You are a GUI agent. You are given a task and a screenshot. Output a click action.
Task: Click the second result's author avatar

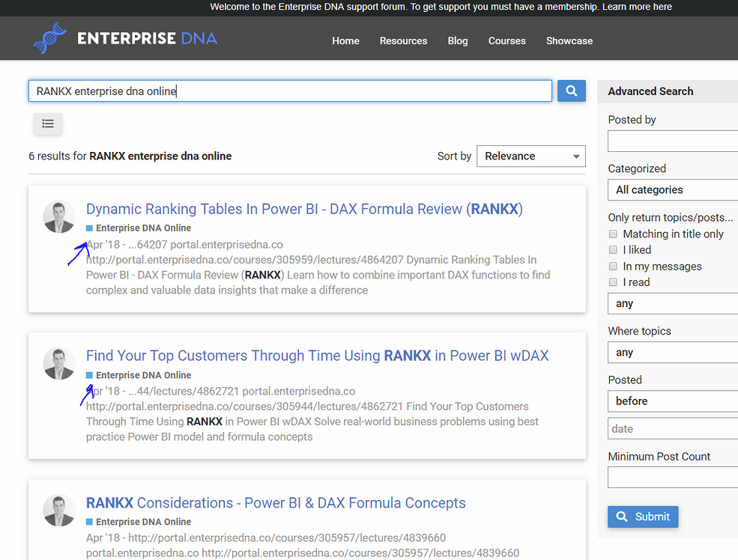coord(59,365)
